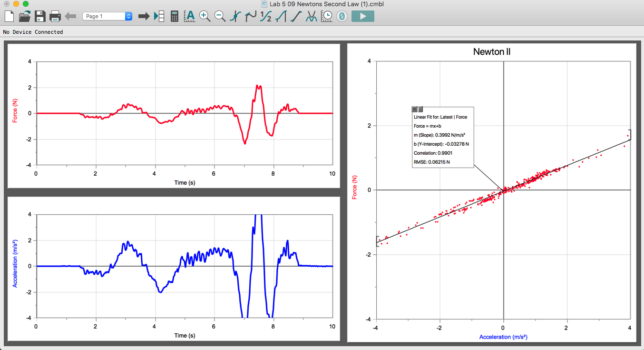Viewport: 644px width, 350px height.
Task: Open a file using the folder icon
Action: tap(24, 16)
